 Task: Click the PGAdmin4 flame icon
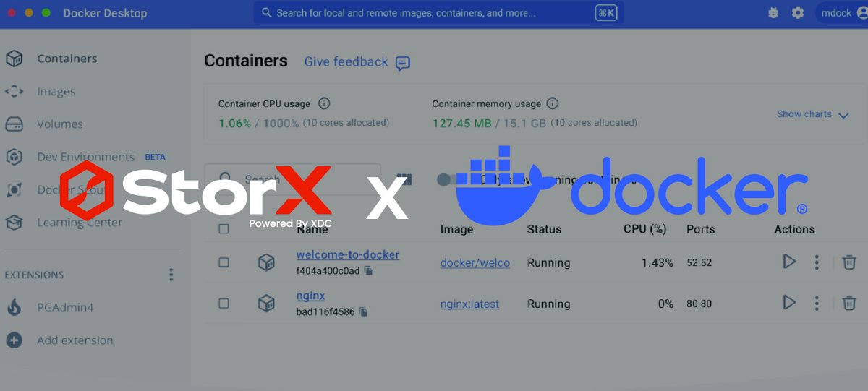click(x=14, y=308)
